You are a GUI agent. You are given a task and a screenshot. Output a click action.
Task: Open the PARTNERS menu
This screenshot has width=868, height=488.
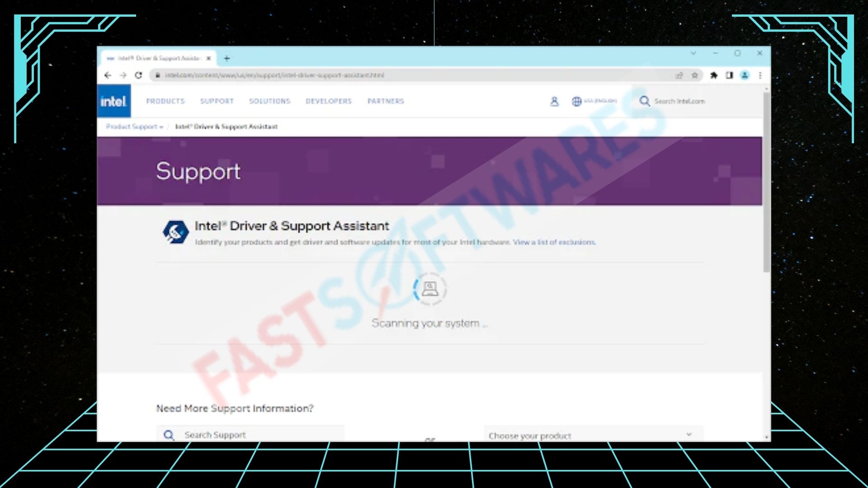[386, 101]
